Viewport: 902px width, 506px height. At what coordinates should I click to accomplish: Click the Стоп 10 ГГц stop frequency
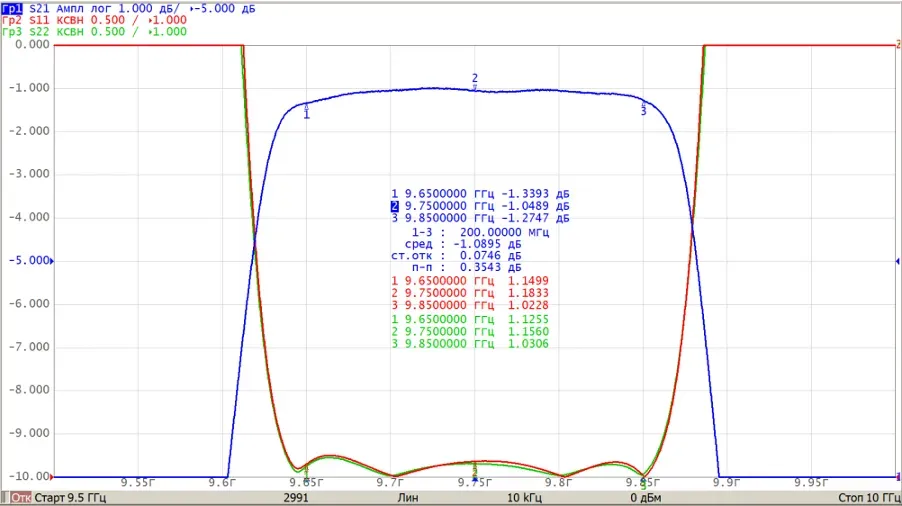pos(869,498)
